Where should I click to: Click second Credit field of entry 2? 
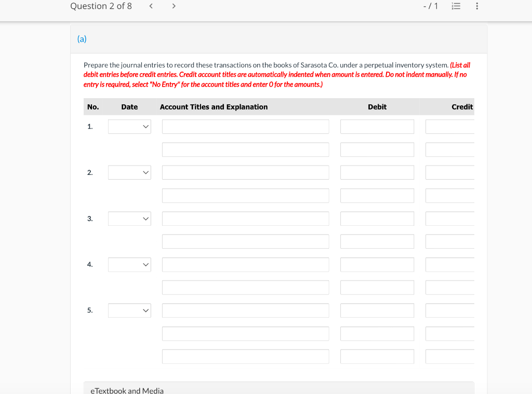point(450,196)
